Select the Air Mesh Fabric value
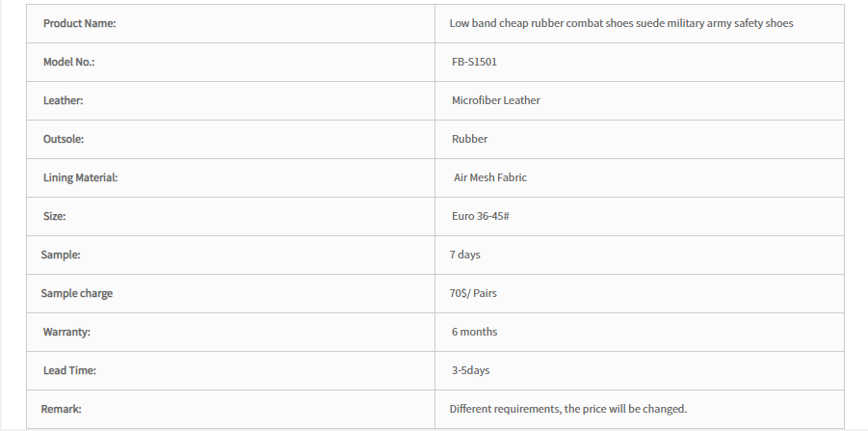This screenshot has height=431, width=868. click(490, 177)
